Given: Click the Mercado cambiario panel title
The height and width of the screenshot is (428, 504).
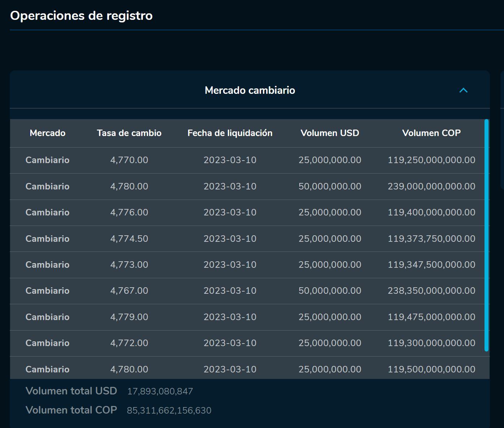Looking at the screenshot, I should coord(250,90).
